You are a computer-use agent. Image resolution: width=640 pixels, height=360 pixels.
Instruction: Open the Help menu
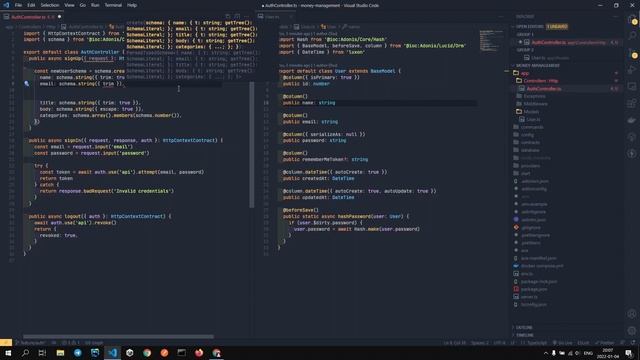pyautogui.click(x=132, y=5)
